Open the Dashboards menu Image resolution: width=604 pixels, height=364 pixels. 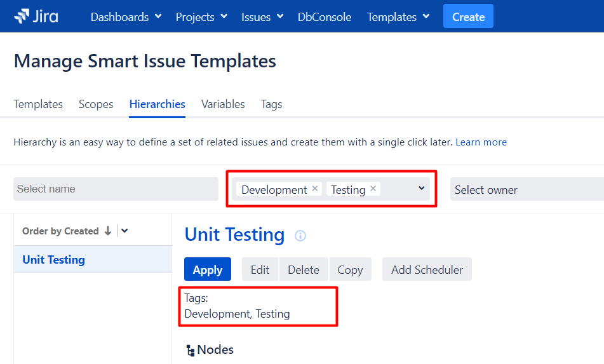[x=126, y=17]
